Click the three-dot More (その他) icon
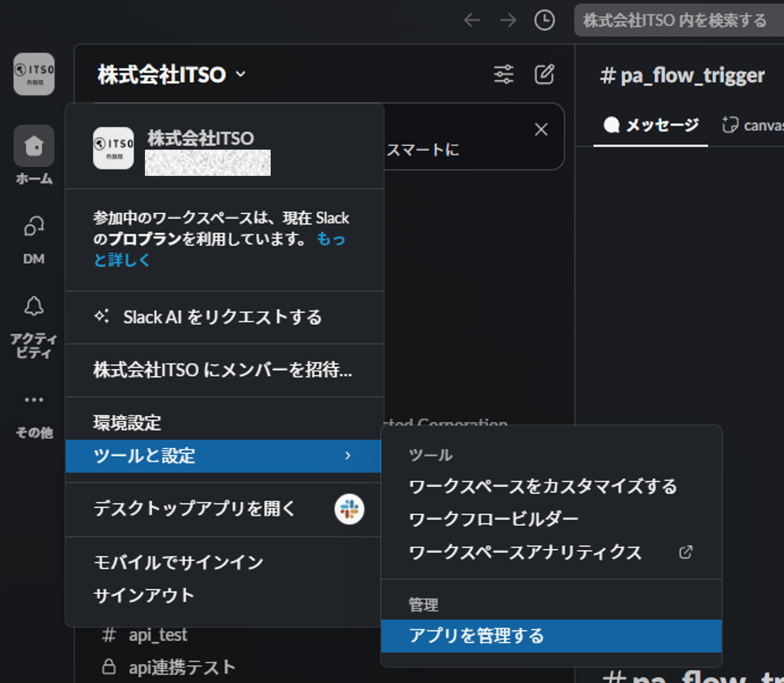The image size is (784, 683). pyautogui.click(x=34, y=400)
